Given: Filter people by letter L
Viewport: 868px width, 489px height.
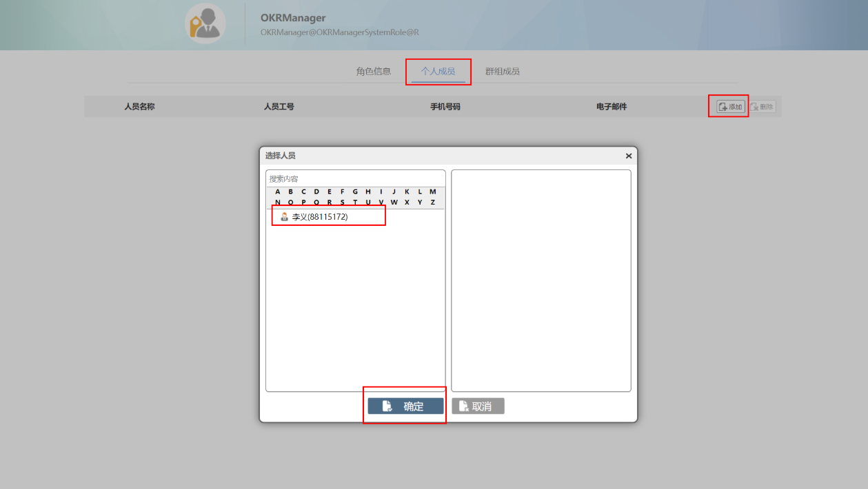Looking at the screenshot, I should click(x=420, y=191).
